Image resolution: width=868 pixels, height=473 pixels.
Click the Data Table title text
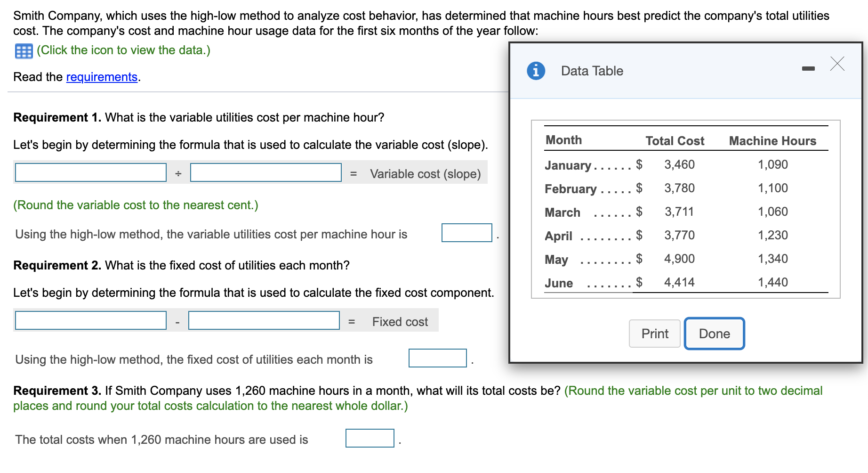click(592, 71)
